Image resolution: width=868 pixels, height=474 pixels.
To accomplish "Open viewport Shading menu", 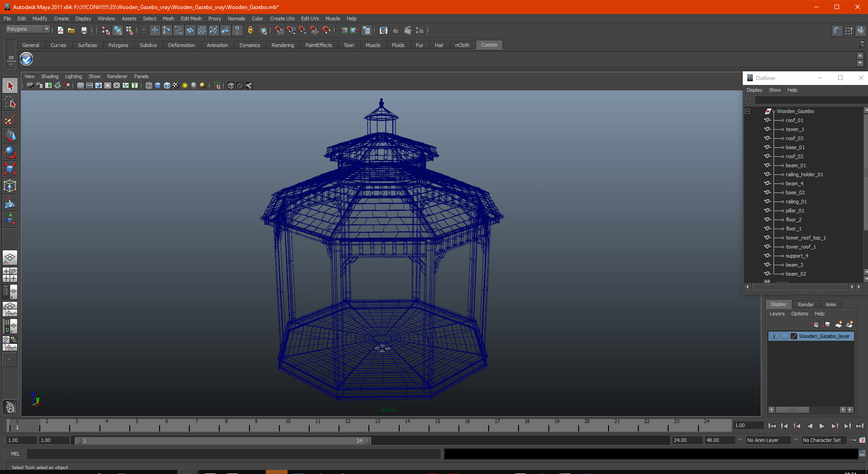I will pos(50,76).
